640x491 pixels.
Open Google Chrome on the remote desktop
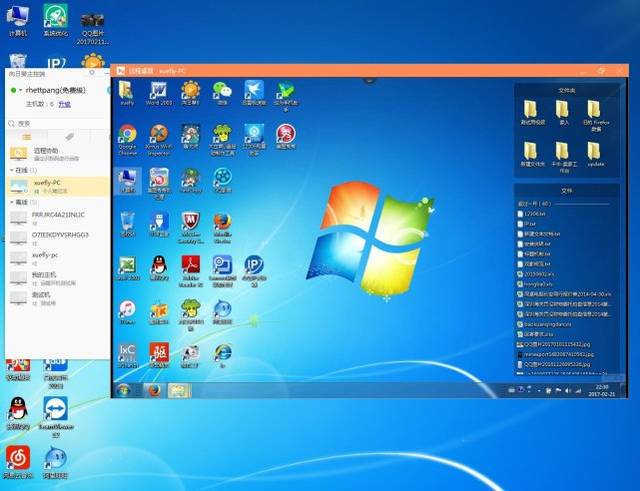click(127, 139)
